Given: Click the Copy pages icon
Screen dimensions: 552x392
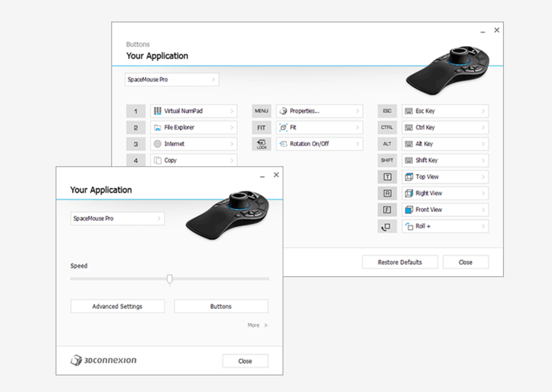Looking at the screenshot, I should coord(158,160).
